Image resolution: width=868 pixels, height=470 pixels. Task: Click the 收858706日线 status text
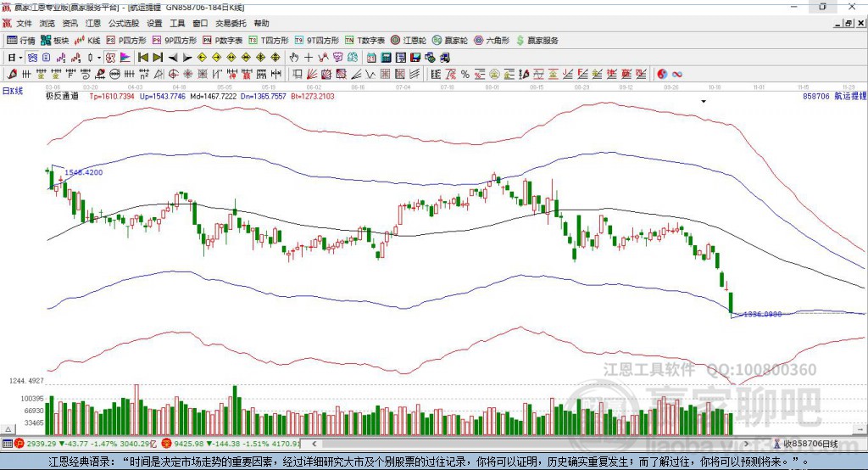coord(810,444)
